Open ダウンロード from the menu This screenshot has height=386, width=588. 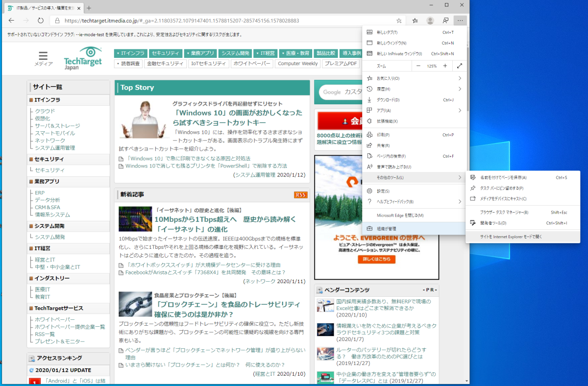[415, 100]
